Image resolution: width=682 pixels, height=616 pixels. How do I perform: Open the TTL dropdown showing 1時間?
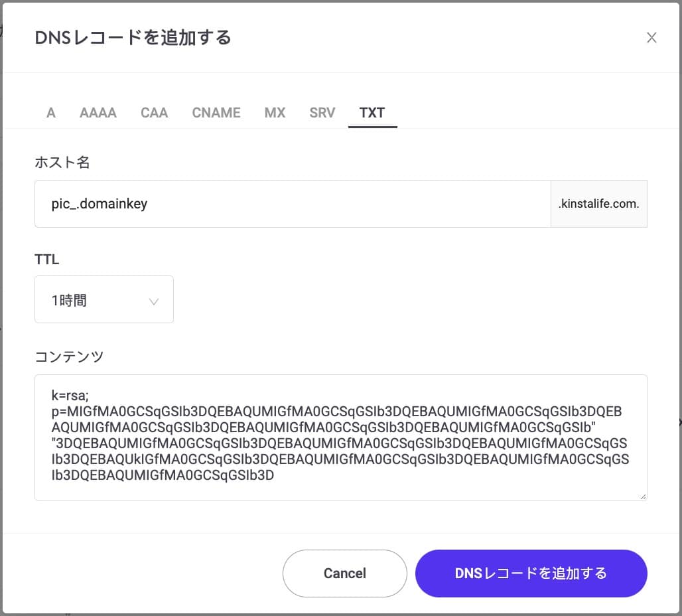click(x=104, y=299)
